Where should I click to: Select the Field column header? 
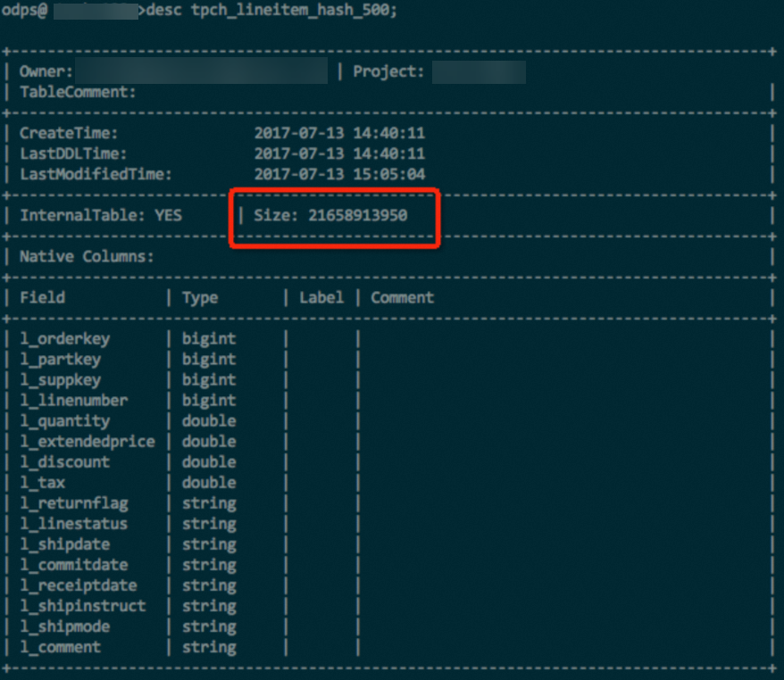41,297
